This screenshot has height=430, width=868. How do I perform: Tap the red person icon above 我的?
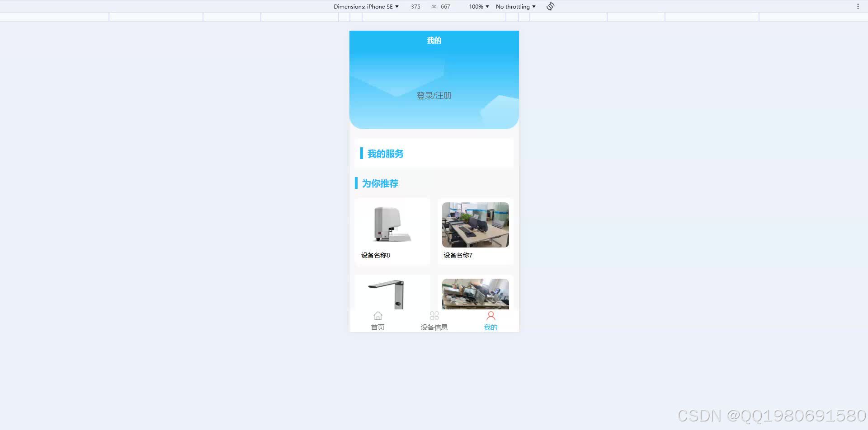coord(491,316)
